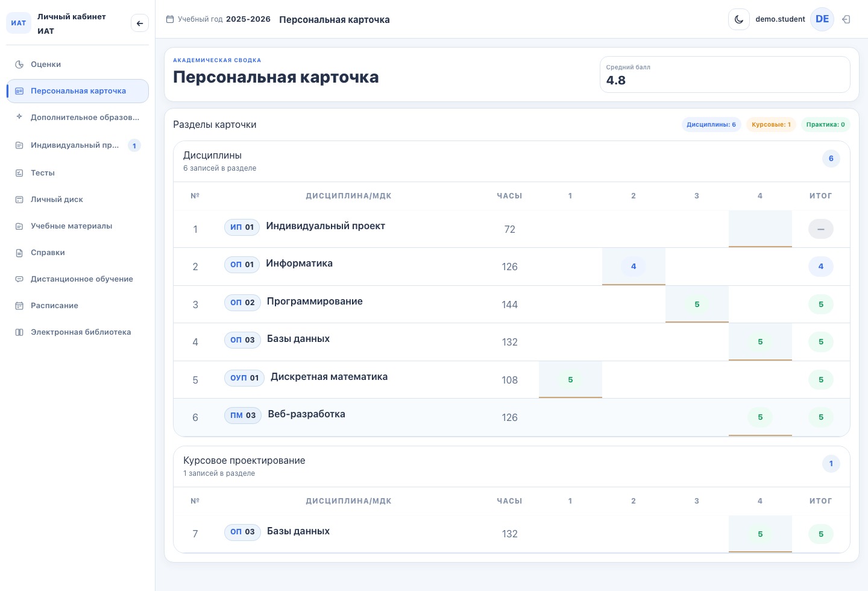
Task: Click the ИАТ logo badge
Action: 19,23
